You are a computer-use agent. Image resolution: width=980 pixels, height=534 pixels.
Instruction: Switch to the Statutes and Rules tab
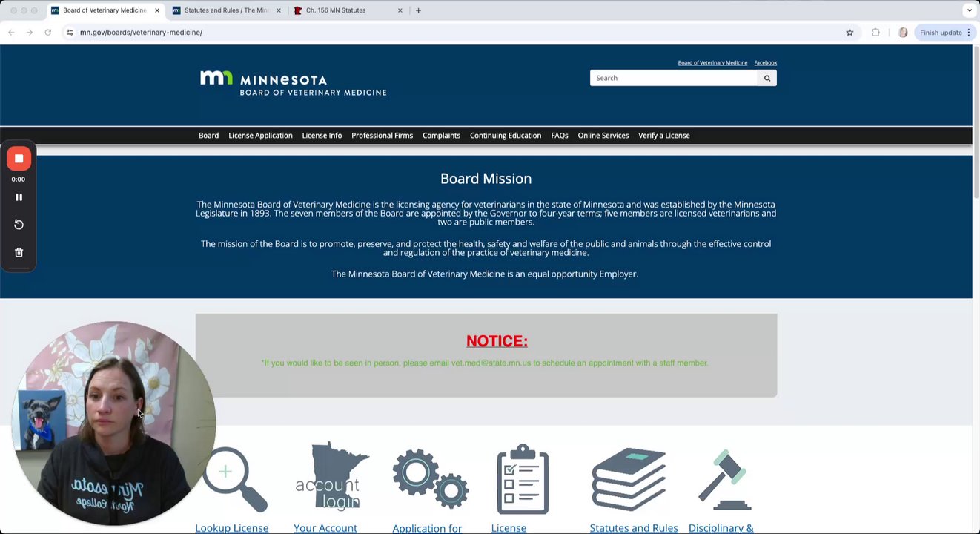pos(227,10)
